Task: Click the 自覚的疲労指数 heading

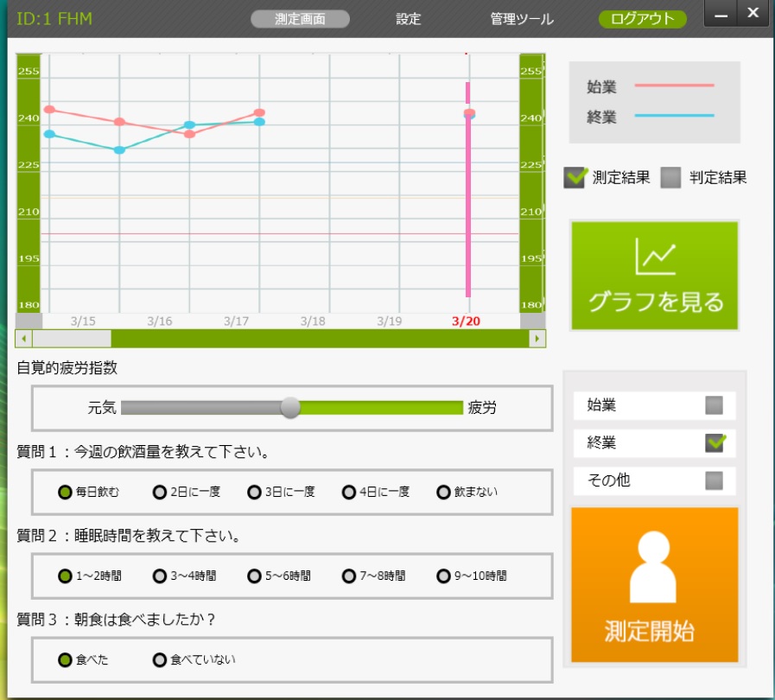Action: 67,368
